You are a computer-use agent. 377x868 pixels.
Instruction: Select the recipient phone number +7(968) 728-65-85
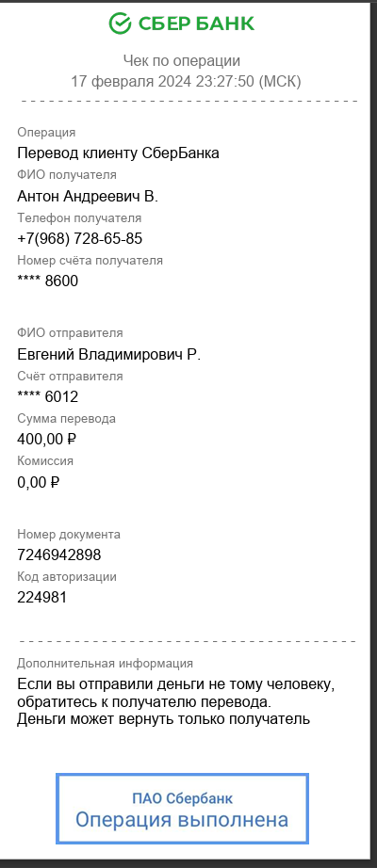80,238
